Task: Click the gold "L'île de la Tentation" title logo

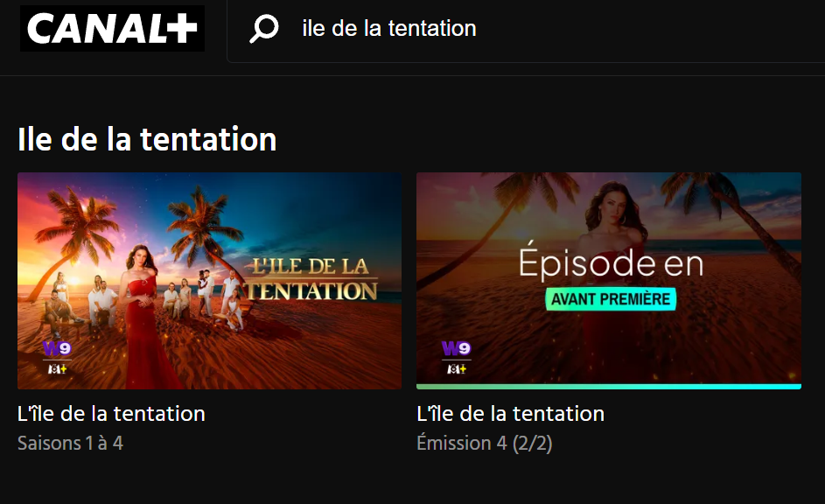Action: point(311,279)
